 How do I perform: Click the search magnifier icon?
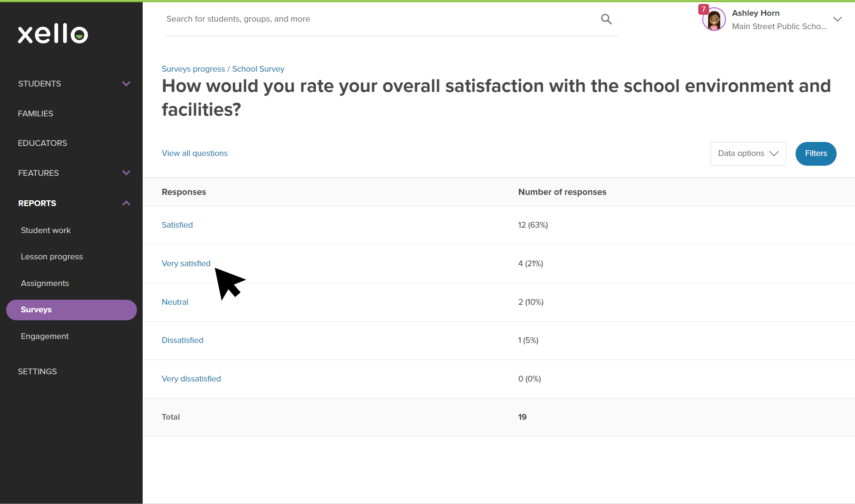tap(606, 19)
